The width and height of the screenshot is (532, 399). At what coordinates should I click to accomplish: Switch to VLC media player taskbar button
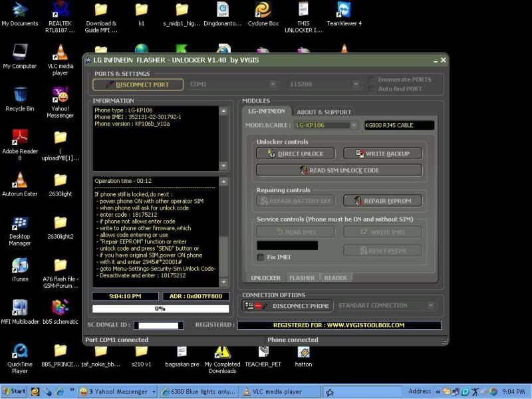point(280,392)
